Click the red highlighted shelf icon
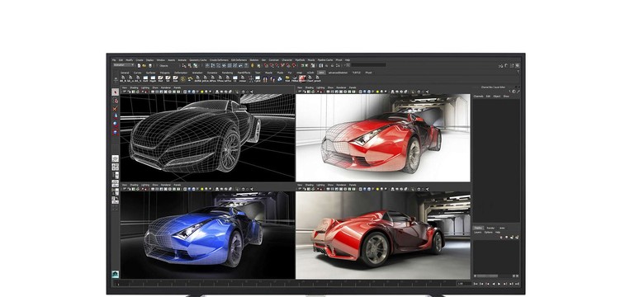644x297 pixels. click(302, 78)
